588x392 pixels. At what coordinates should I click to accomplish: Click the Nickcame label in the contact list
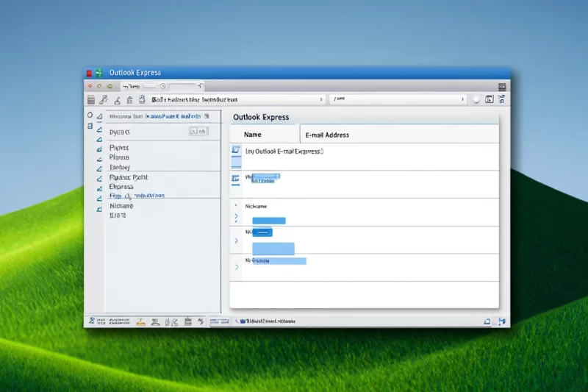256,207
